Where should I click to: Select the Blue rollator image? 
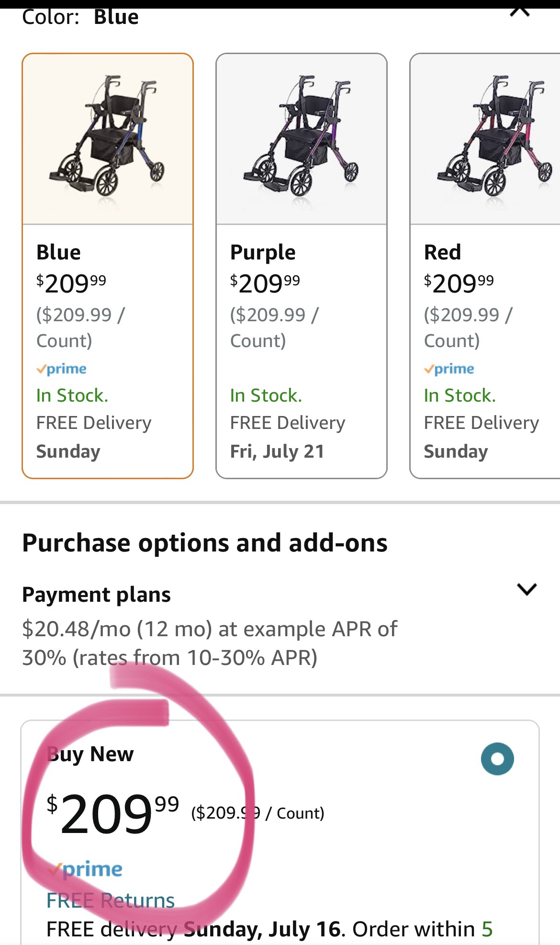(108, 139)
